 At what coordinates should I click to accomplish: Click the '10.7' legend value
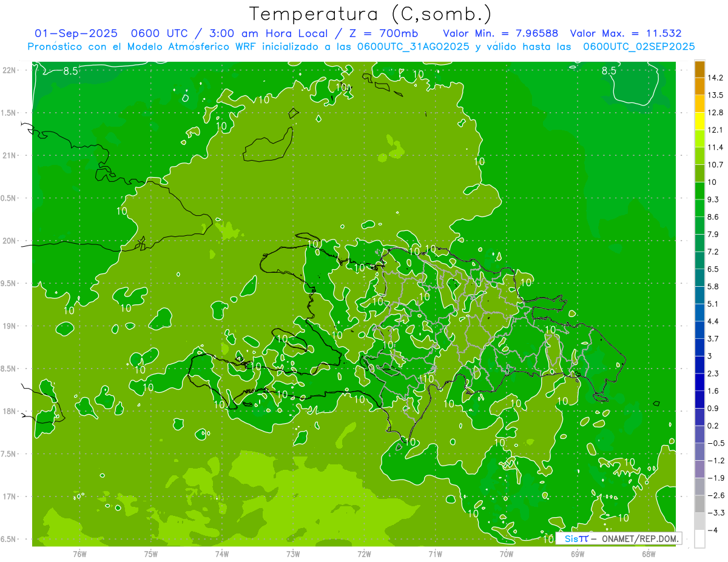[715, 165]
